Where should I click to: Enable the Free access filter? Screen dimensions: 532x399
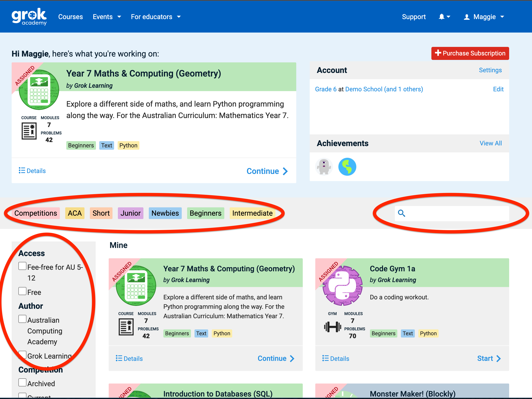(22, 291)
